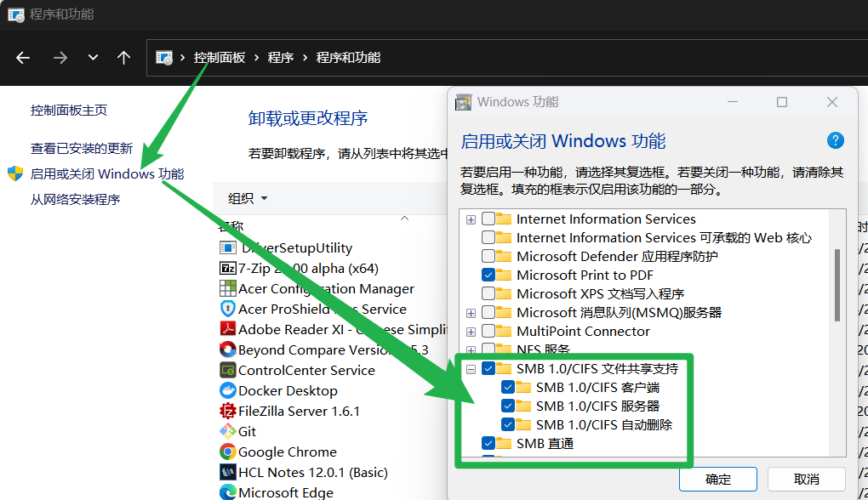Click shield icon beside 启用或关闭 Windows 功能
Viewport: 868px width, 500px height.
[15, 173]
